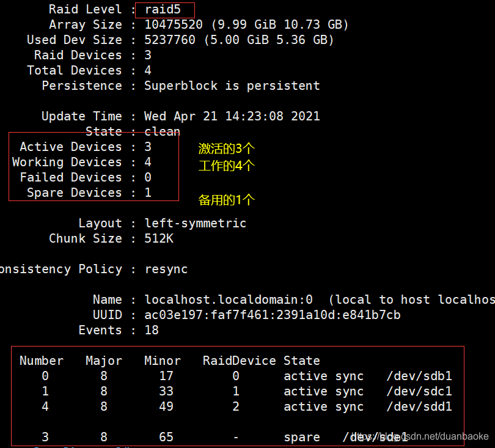Click Minor value 17
The image size is (495, 448).
click(x=166, y=376)
